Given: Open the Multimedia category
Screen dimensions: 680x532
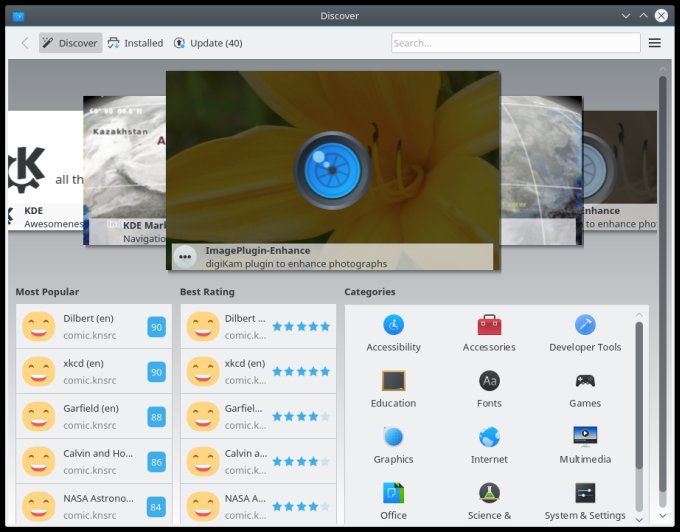Looking at the screenshot, I should [585, 445].
